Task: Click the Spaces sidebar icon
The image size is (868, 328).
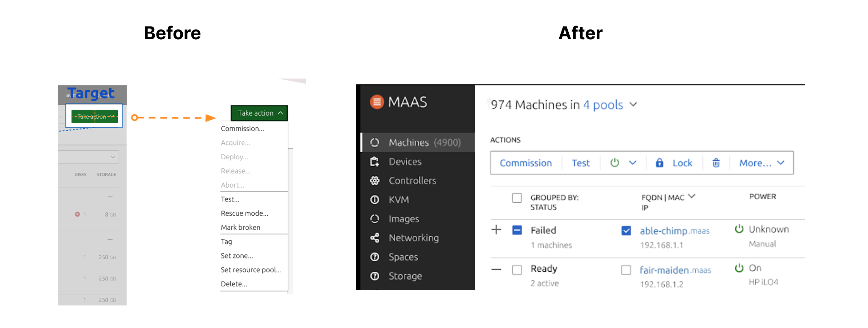Action: (374, 257)
